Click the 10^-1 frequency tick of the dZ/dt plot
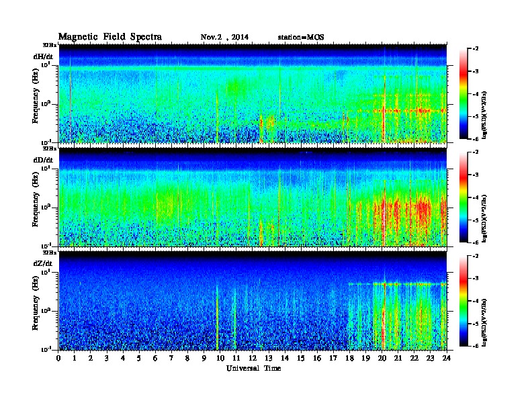The image size is (532, 411). (x=46, y=349)
